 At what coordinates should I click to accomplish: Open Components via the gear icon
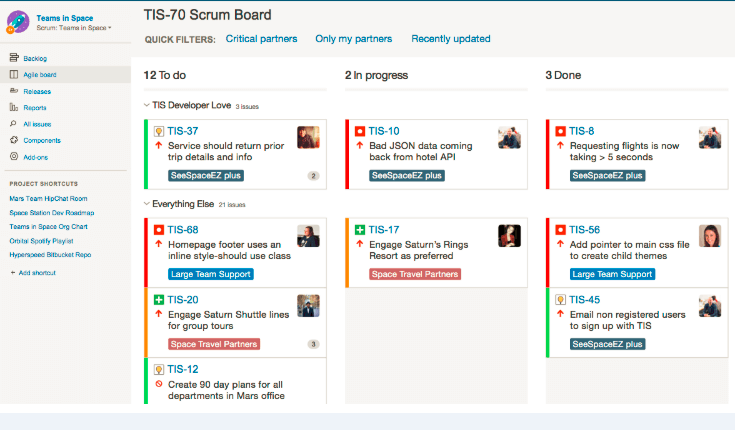14,140
